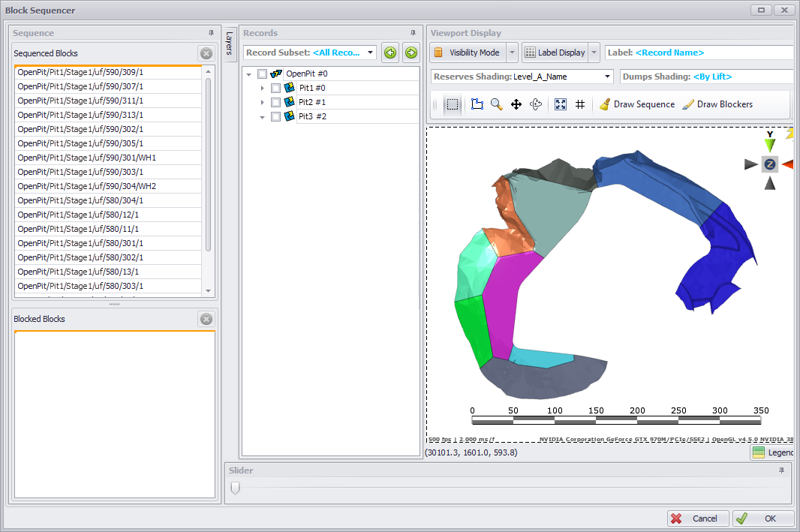Activate the rotate view tool
The width and height of the screenshot is (800, 532).
536,104
